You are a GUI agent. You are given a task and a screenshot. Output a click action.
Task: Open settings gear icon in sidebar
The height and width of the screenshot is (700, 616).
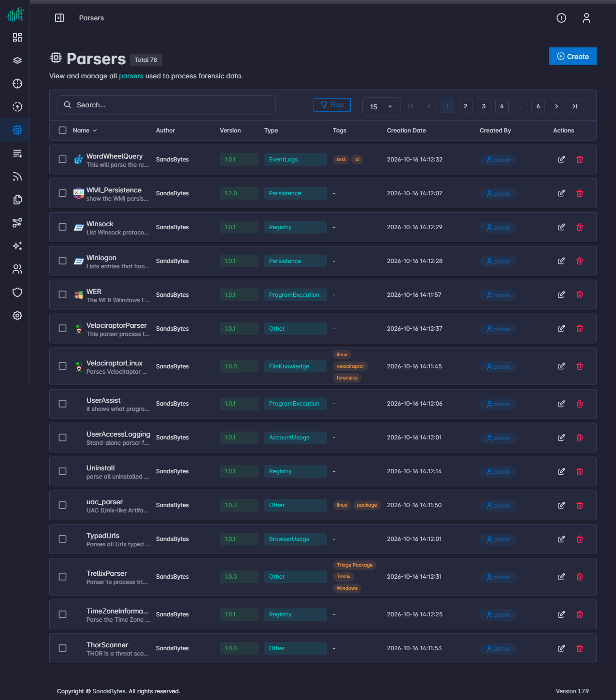point(17,316)
